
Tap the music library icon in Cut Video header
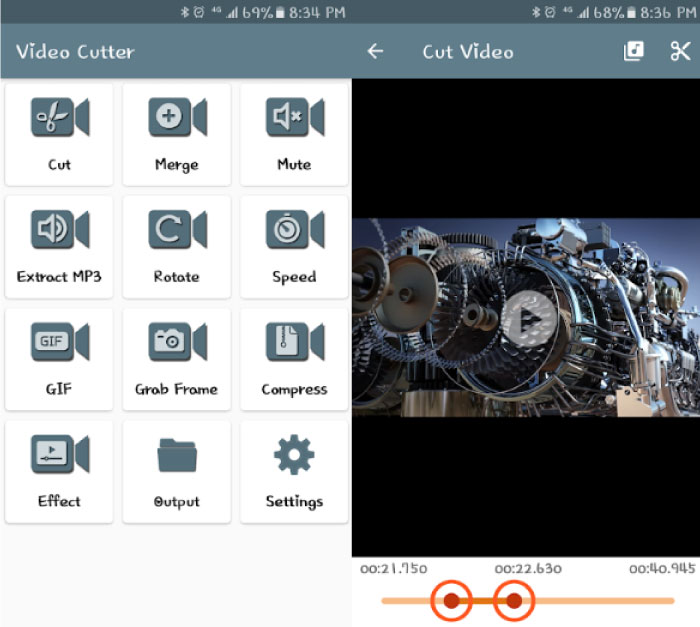pyautogui.click(x=633, y=51)
